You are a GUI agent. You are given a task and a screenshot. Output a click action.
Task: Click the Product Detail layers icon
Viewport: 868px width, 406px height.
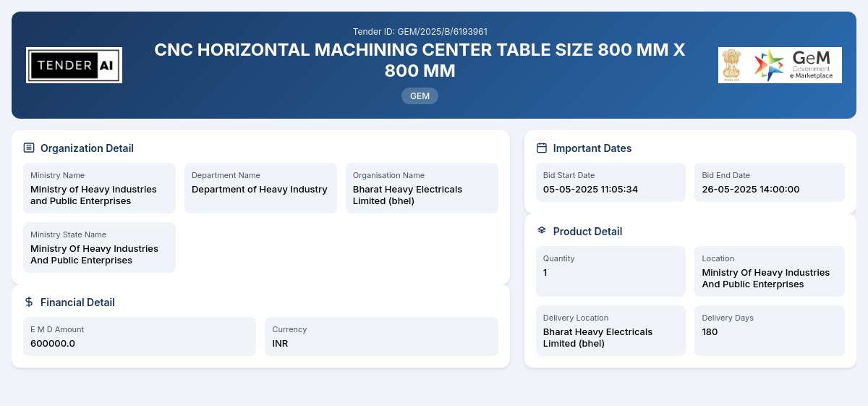pos(542,231)
